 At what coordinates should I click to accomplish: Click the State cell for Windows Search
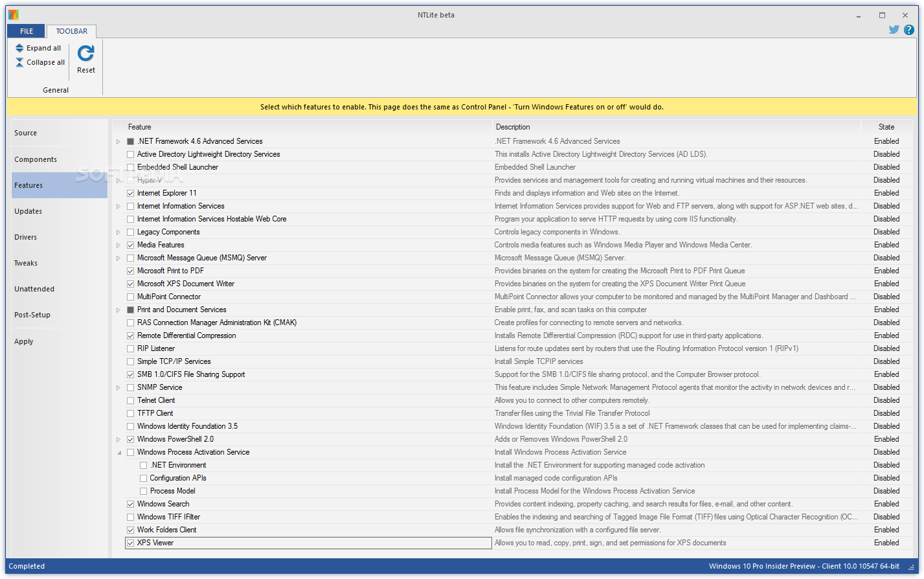pos(886,504)
